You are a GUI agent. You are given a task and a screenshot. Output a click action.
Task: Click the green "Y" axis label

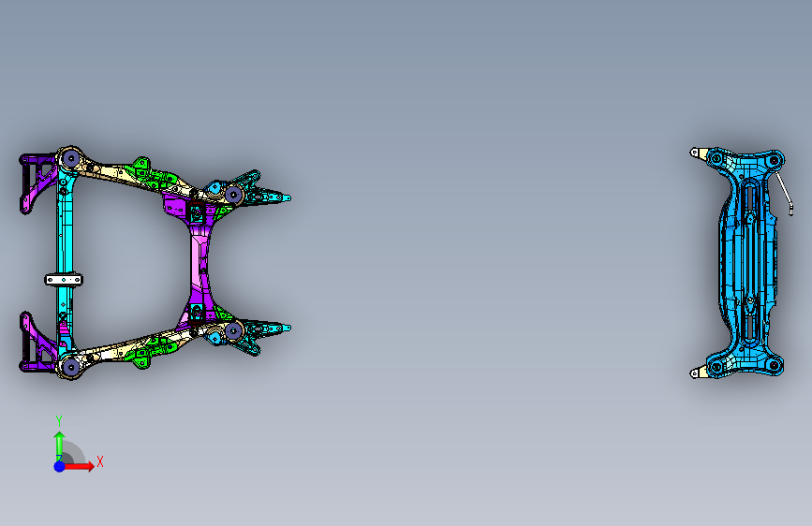point(59,421)
